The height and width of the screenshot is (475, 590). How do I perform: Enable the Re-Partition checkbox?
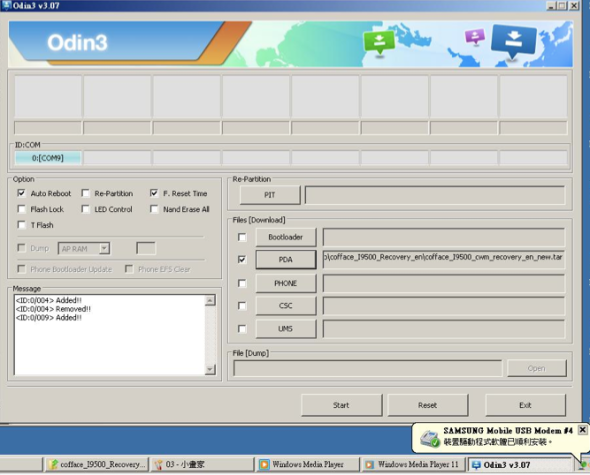(x=86, y=193)
